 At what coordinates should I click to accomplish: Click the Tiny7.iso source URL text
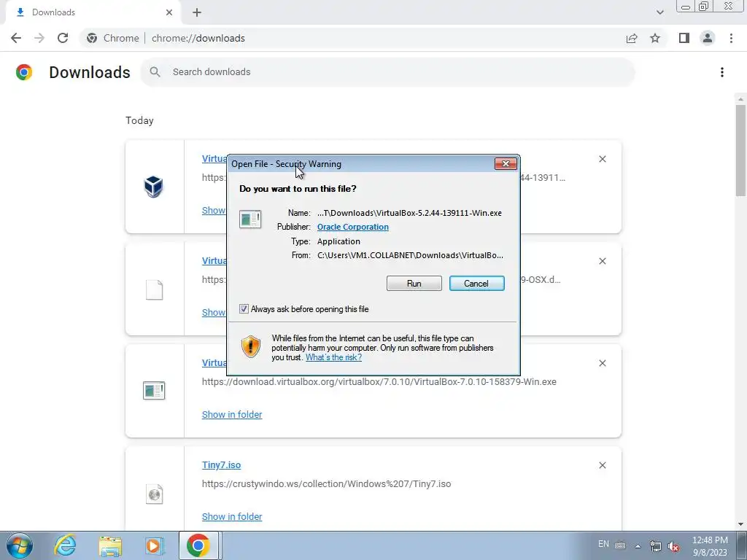tap(326, 484)
